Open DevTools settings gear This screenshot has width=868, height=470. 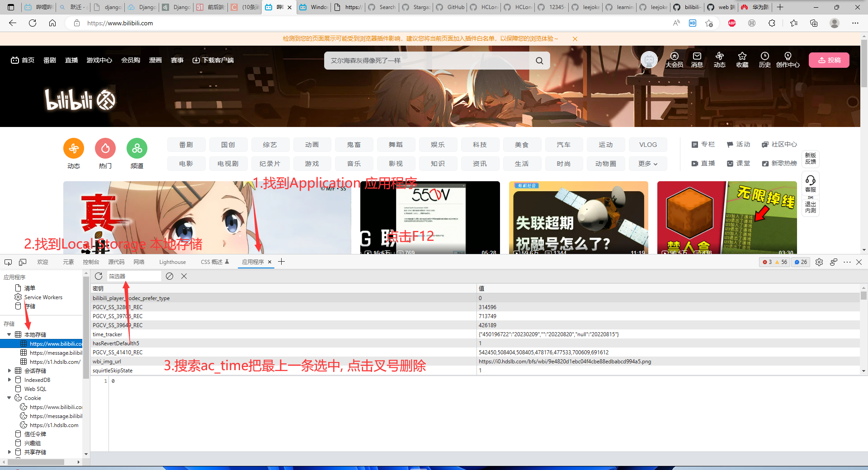click(819, 262)
